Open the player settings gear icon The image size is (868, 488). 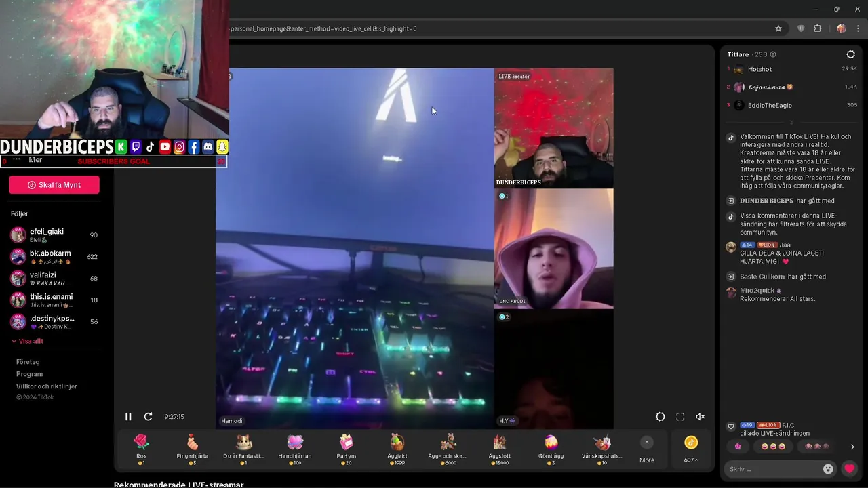(x=660, y=417)
